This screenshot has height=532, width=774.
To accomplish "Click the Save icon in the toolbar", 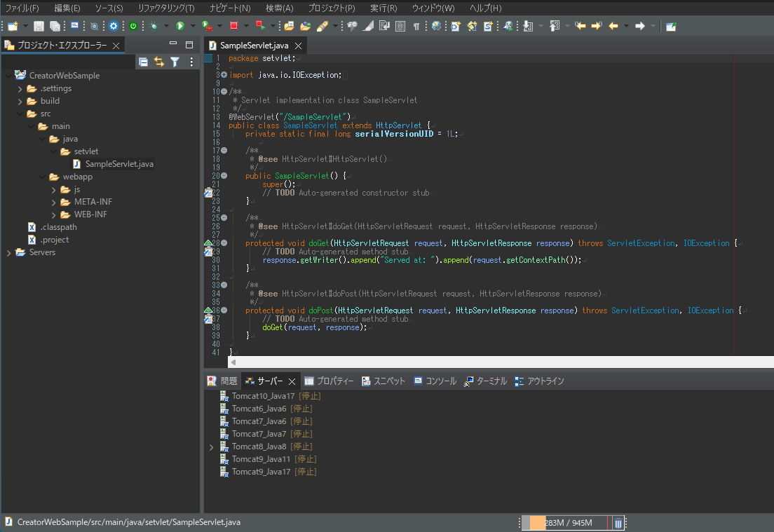I will [x=37, y=26].
